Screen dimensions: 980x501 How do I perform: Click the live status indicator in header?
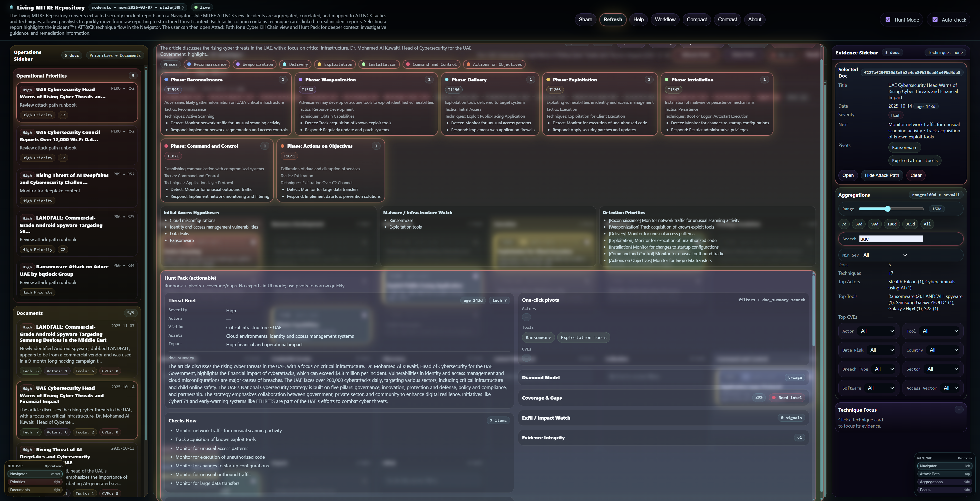[x=201, y=7]
